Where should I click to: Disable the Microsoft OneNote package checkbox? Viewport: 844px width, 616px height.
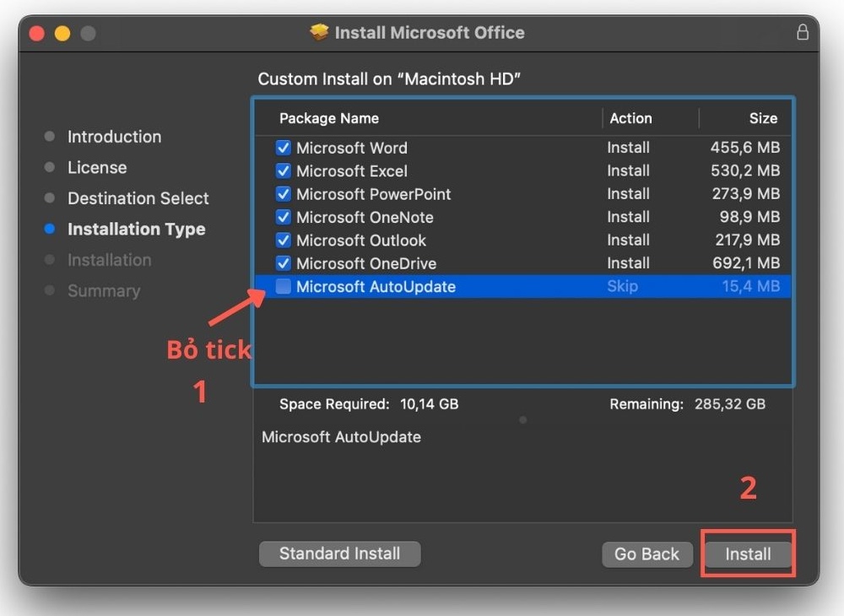(284, 217)
